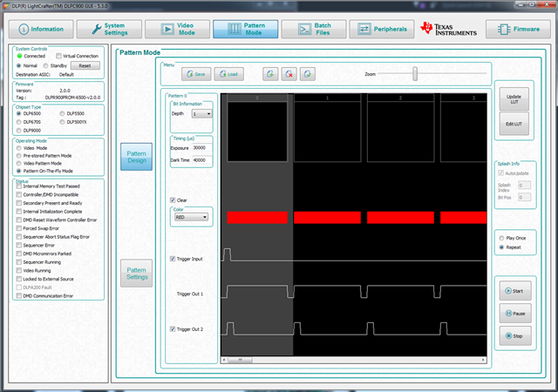Viewport: 558px width, 392px height.
Task: Select Video Mode operating mode
Action: click(x=19, y=148)
